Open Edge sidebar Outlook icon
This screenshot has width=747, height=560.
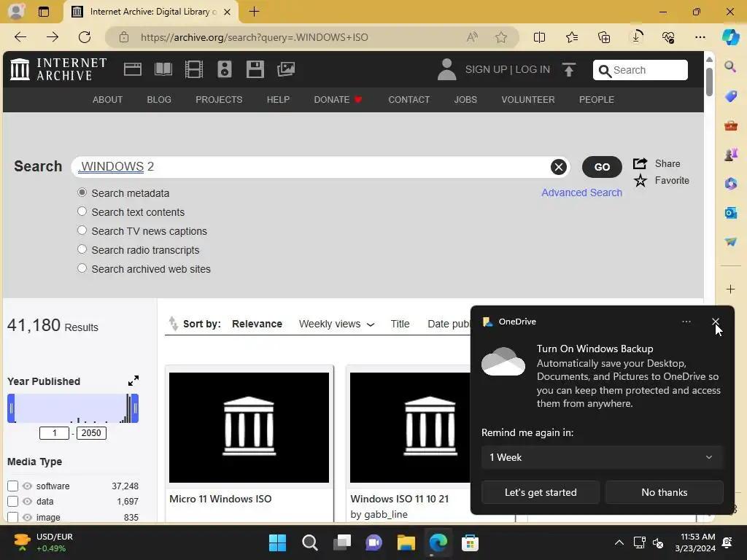point(730,212)
